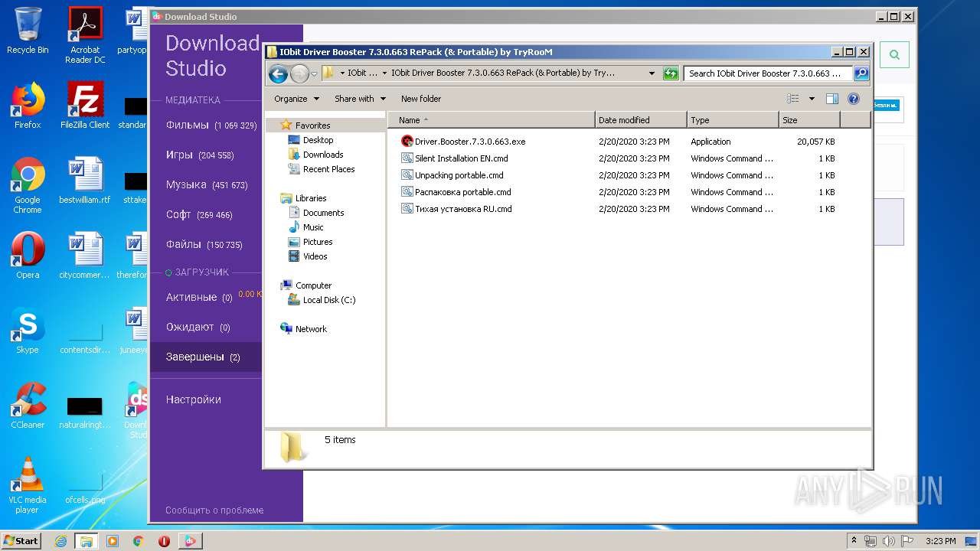
Task: Open CCleaner desktop shortcut
Action: (x=28, y=406)
